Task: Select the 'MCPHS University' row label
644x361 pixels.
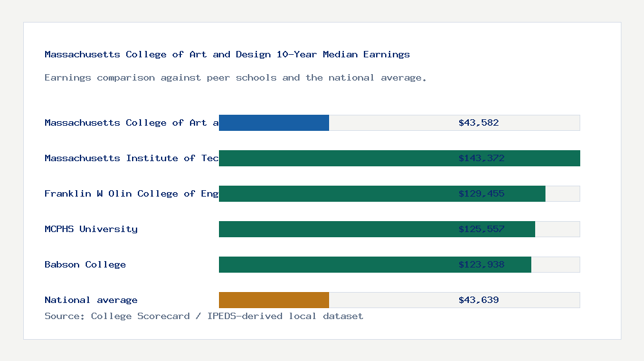Action: click(x=91, y=229)
